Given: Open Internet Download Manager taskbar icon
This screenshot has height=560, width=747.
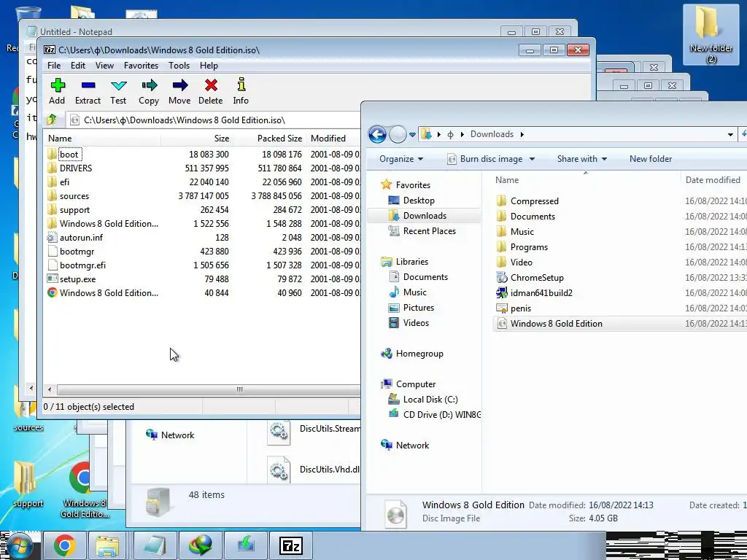Looking at the screenshot, I should [x=200, y=545].
